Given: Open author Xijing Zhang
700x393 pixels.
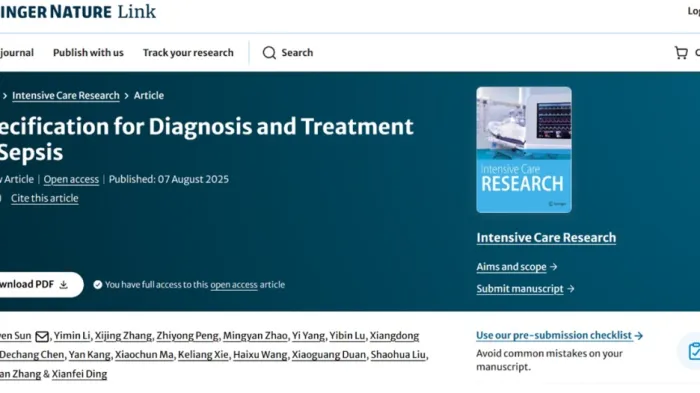Looking at the screenshot, I should click(x=123, y=336).
